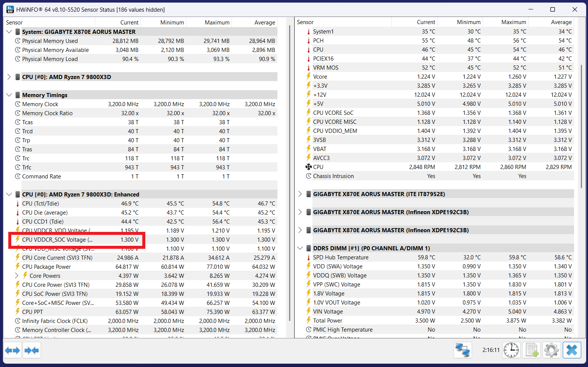The width and height of the screenshot is (588, 367).
Task: Select the VBAT voltage row
Action: [440, 149]
